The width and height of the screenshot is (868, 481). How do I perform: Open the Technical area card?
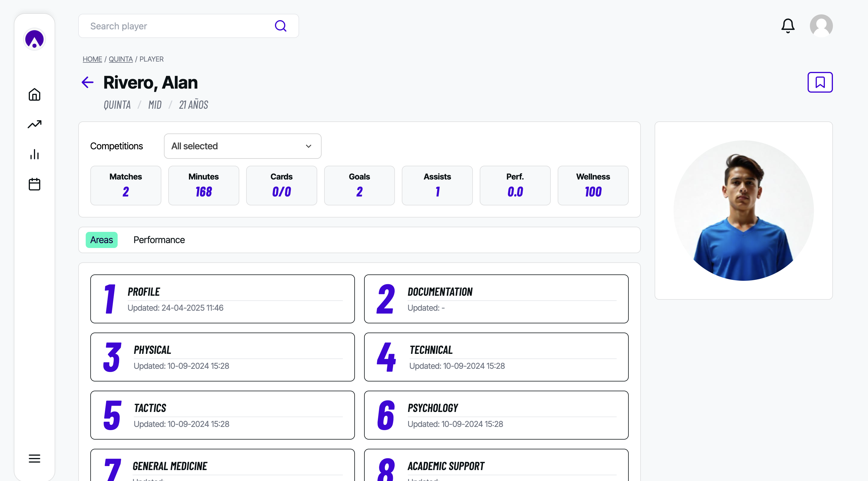tap(496, 357)
